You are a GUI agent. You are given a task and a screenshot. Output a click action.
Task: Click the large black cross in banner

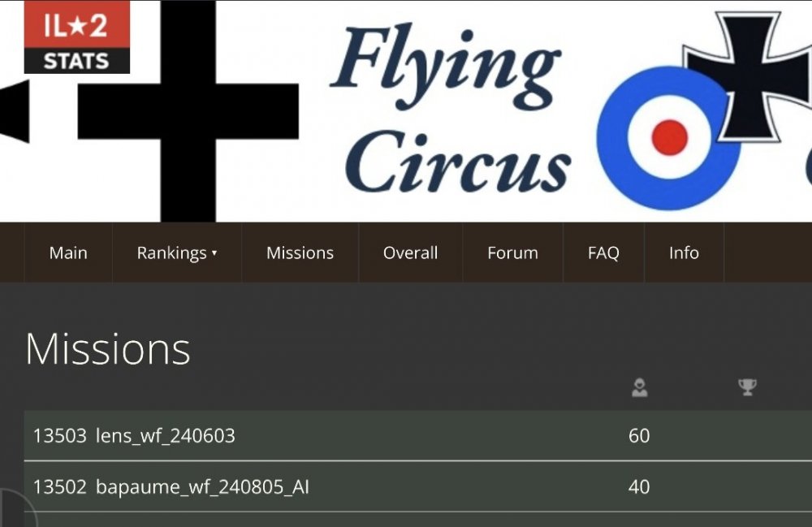click(x=188, y=111)
